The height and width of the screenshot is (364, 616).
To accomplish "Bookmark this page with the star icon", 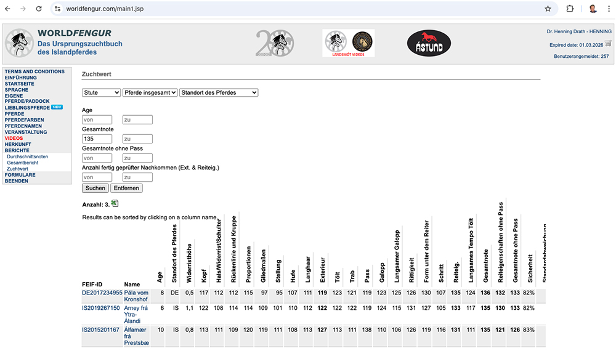I will pos(548,9).
